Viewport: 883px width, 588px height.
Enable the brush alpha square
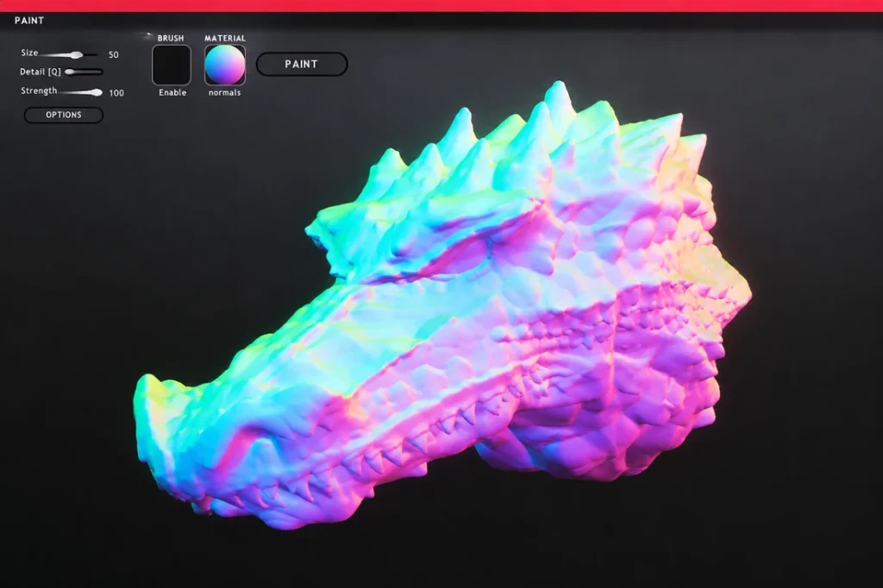[x=172, y=66]
